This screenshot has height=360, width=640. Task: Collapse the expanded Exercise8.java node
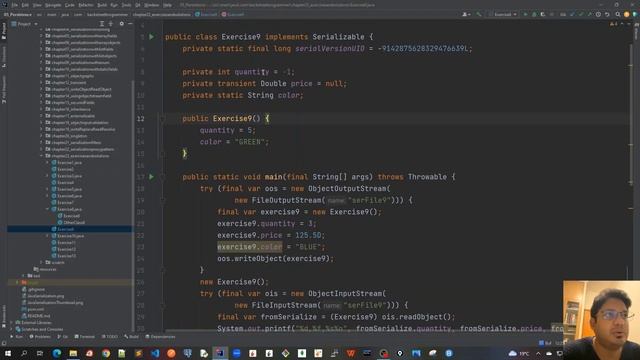(47, 209)
